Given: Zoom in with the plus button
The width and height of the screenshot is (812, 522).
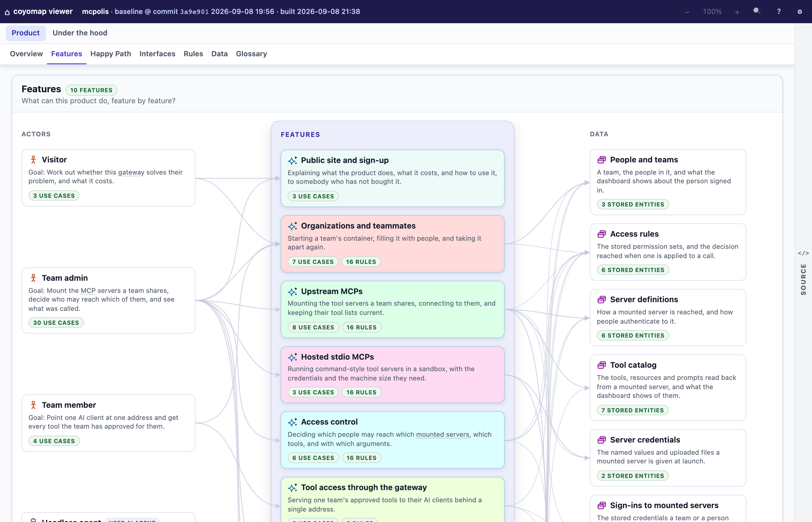Looking at the screenshot, I should click(x=737, y=12).
